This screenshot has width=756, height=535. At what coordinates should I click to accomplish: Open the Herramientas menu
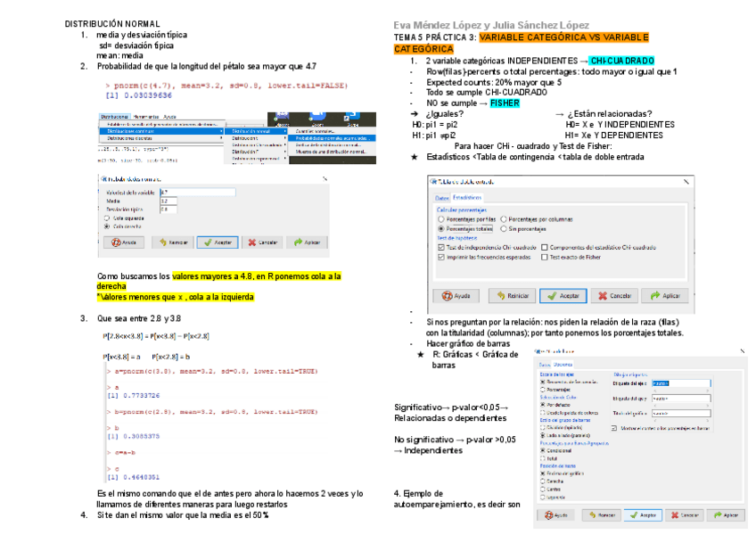coord(146,117)
